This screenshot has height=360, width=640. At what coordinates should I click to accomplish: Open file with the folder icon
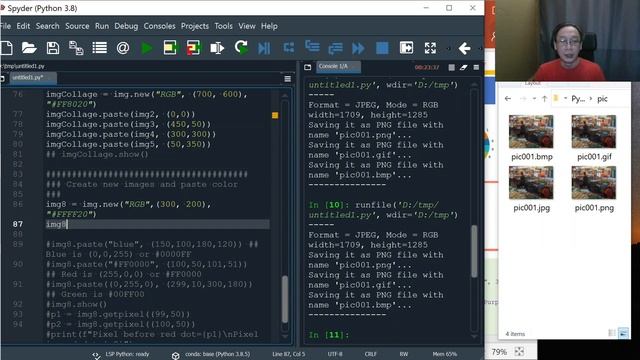tap(29, 48)
